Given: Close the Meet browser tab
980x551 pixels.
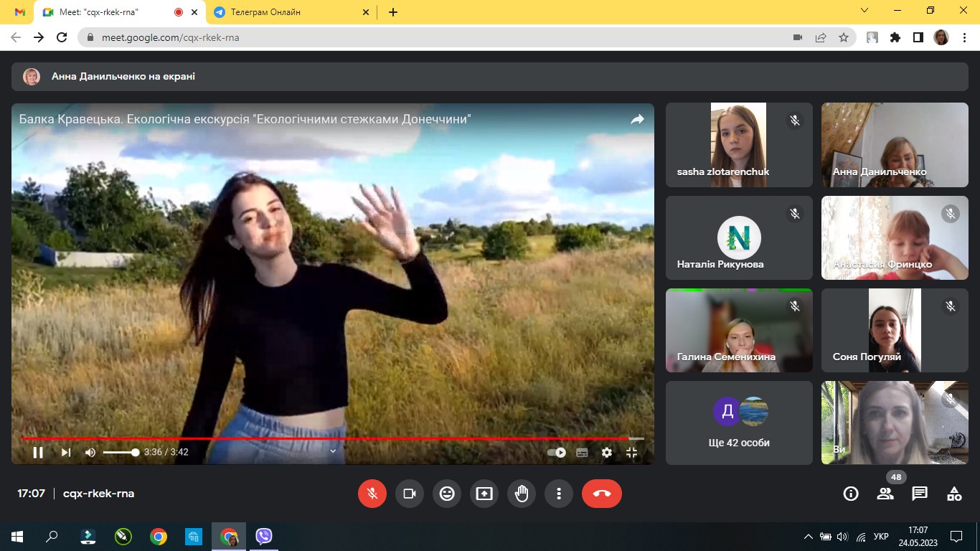Looking at the screenshot, I should tap(194, 12).
